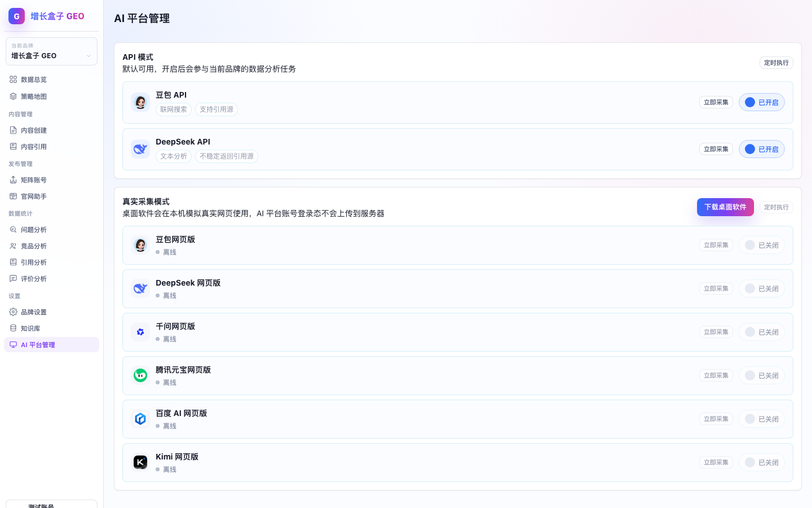Click the AI 平台管理 monitor icon
Image resolution: width=812 pixels, height=508 pixels.
pyautogui.click(x=13, y=345)
